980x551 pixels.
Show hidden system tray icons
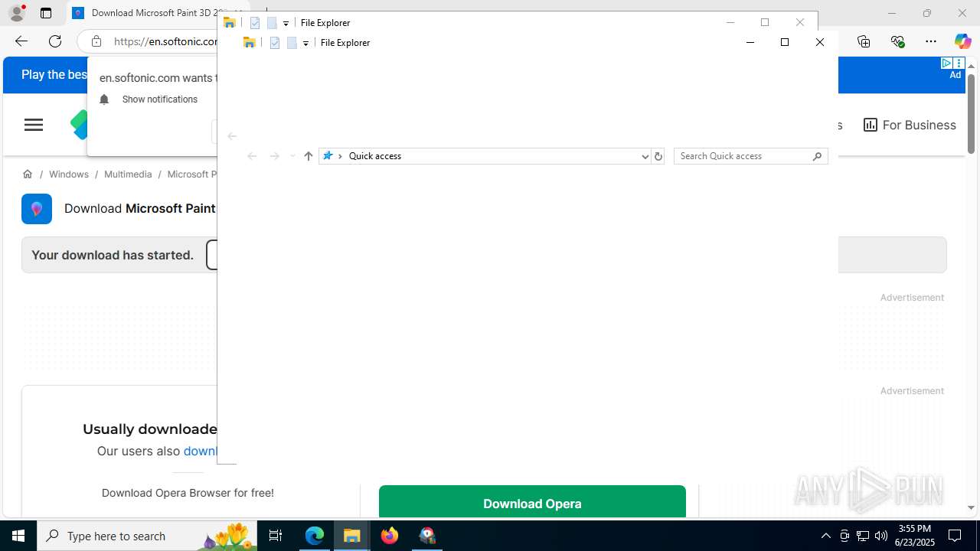(x=825, y=536)
